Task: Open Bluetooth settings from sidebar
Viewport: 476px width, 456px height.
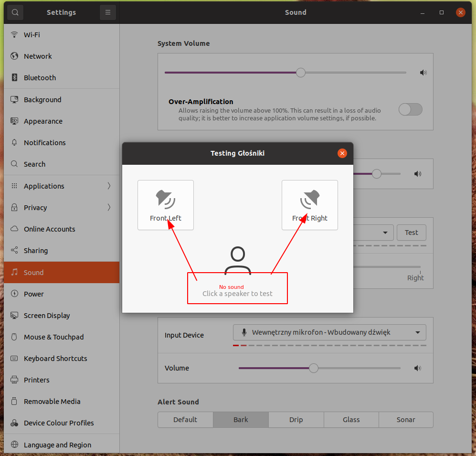Action: pyautogui.click(x=40, y=78)
